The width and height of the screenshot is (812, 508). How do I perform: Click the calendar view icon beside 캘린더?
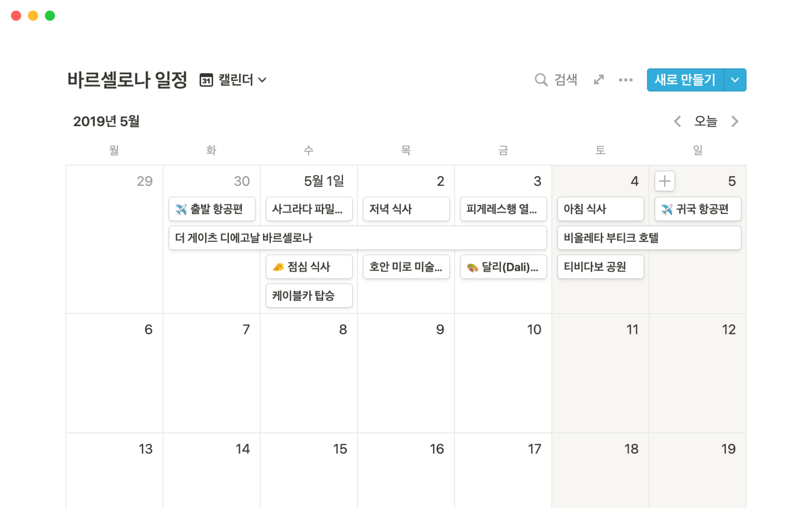206,80
